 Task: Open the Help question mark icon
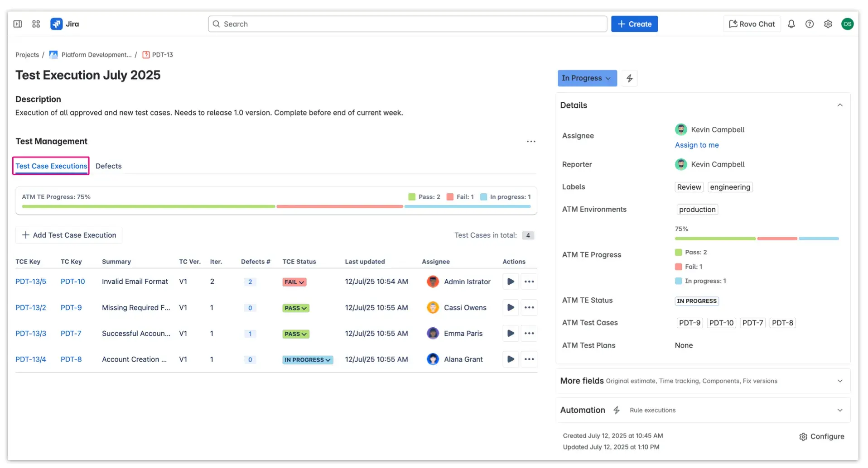click(x=810, y=24)
